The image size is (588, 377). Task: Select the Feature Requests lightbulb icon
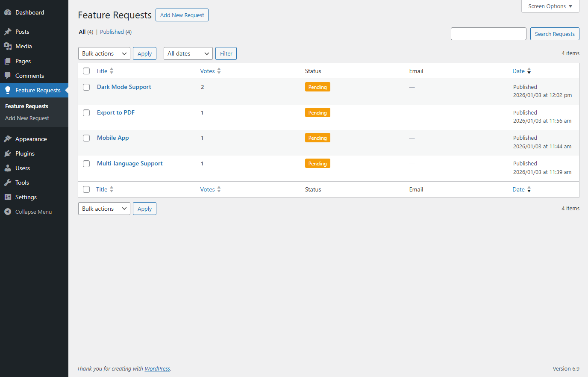pyautogui.click(x=9, y=90)
